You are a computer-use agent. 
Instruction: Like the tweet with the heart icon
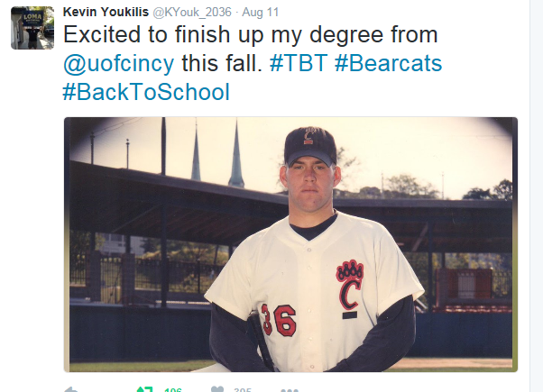(217, 389)
